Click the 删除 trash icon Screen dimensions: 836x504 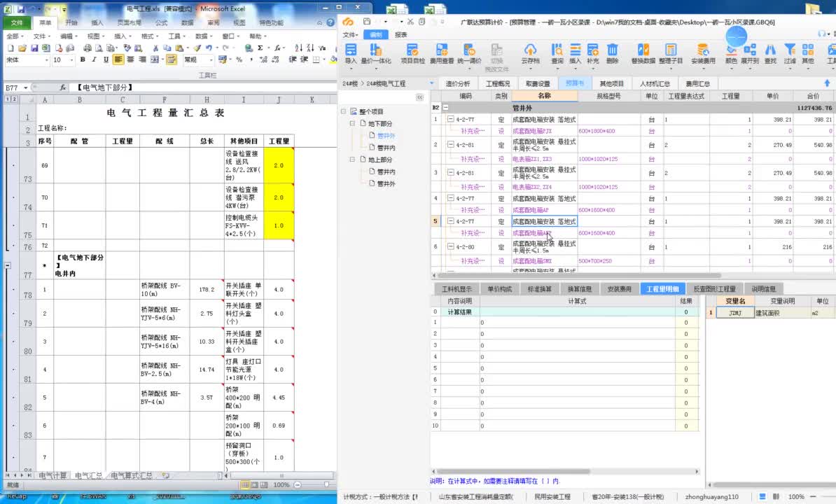612,54
